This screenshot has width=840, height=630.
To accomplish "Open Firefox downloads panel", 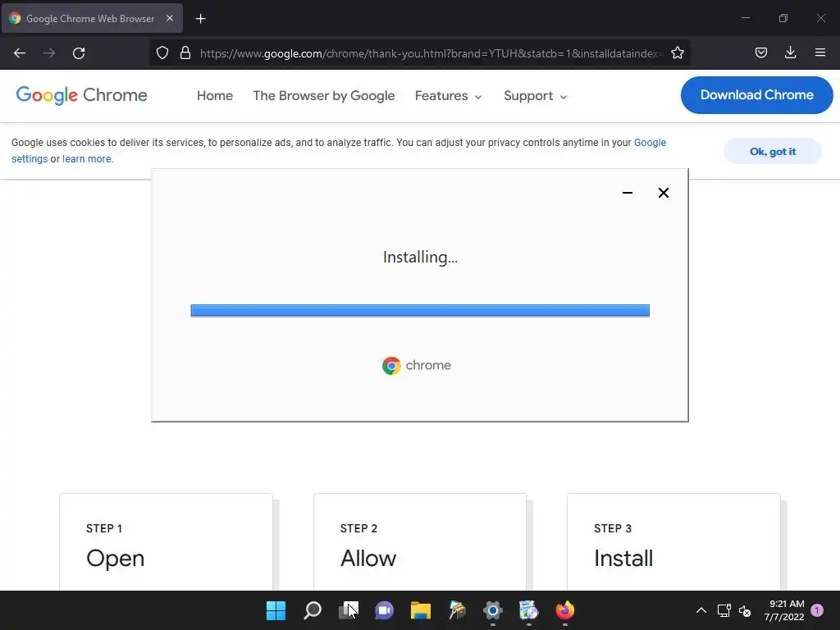I will 790,52.
